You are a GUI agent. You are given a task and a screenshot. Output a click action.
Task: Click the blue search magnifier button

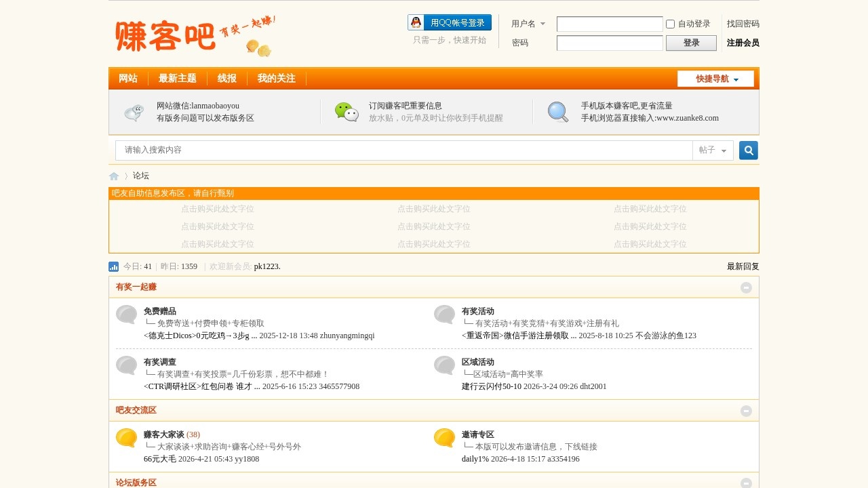click(748, 150)
